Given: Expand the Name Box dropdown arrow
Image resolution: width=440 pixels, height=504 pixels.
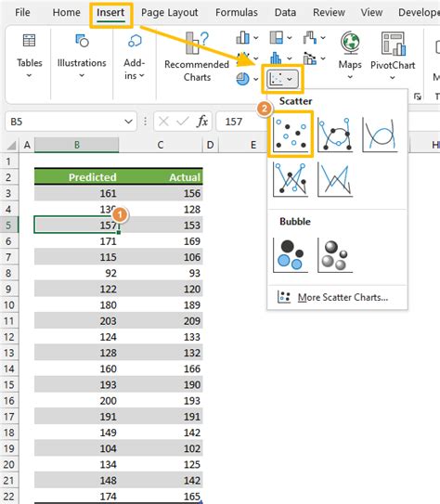Looking at the screenshot, I should 128,122.
